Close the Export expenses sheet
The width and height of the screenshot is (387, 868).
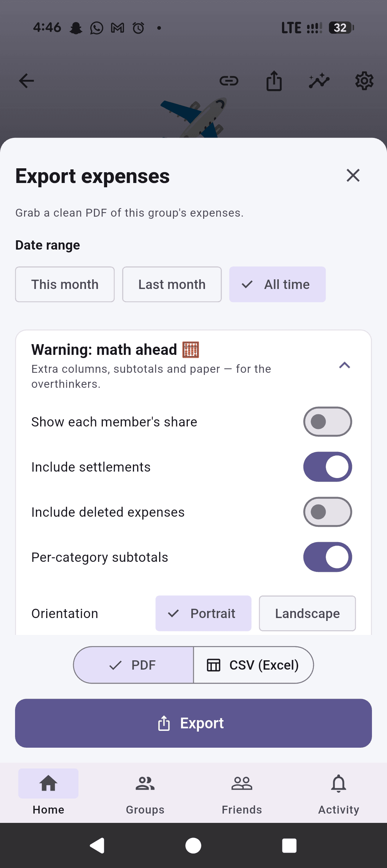[353, 175]
